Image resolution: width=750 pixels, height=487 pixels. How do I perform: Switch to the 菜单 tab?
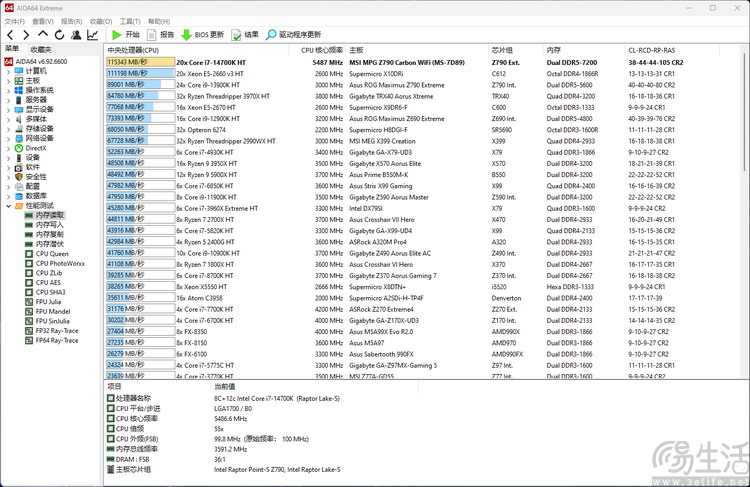[x=12, y=49]
